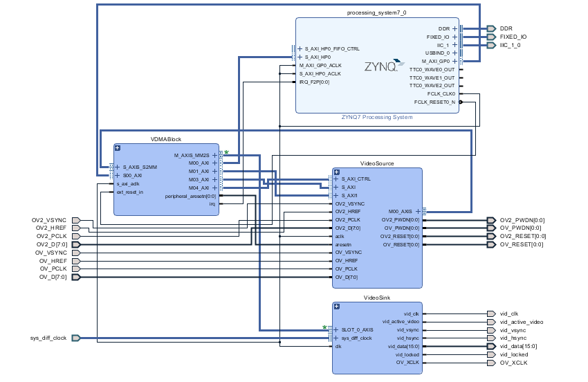
Task: Select sys_diff_clock input port
Action: [76, 338]
